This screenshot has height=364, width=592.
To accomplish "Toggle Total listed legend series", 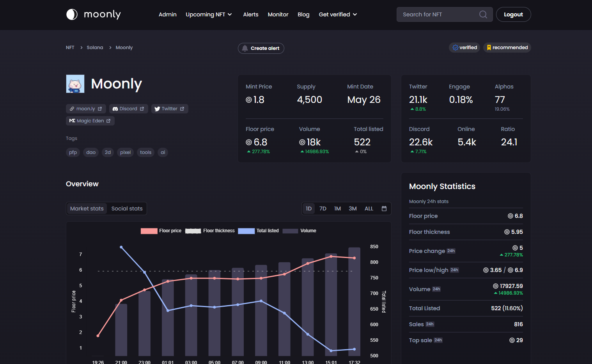I will tap(259, 231).
